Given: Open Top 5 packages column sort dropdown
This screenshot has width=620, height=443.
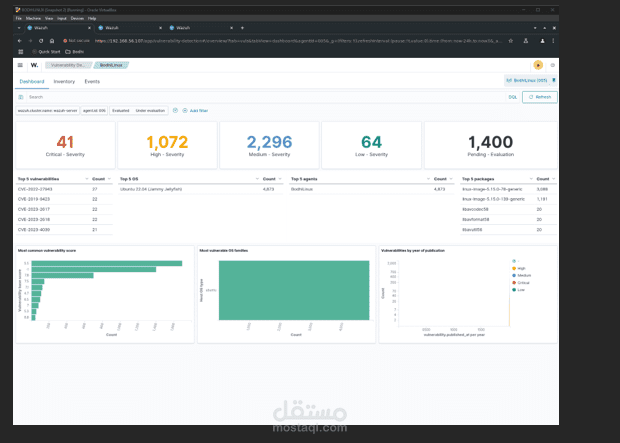Looking at the screenshot, I should 531,179.
